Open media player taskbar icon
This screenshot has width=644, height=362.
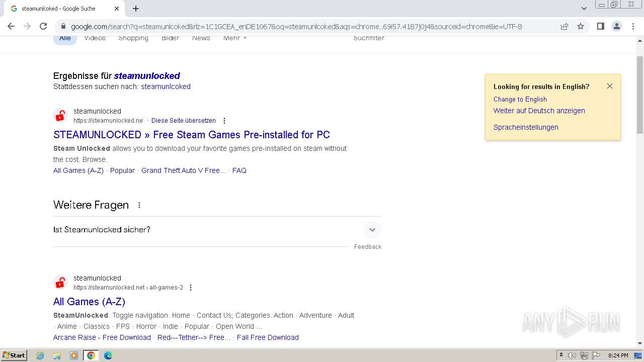(x=74, y=355)
